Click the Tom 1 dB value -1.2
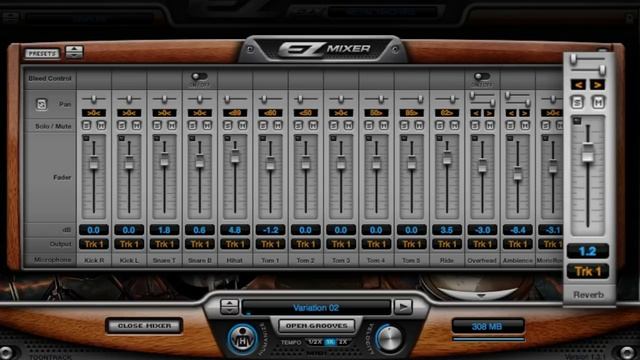The image size is (640, 360). point(270,230)
